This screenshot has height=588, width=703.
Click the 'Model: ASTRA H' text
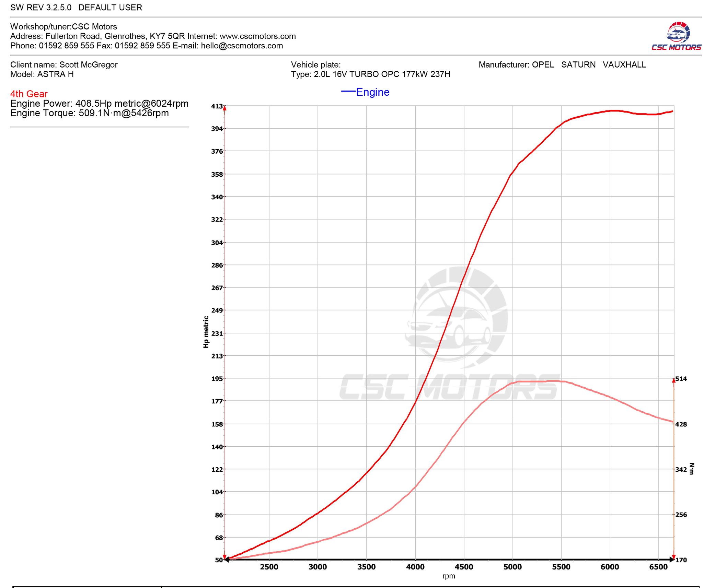[x=42, y=74]
